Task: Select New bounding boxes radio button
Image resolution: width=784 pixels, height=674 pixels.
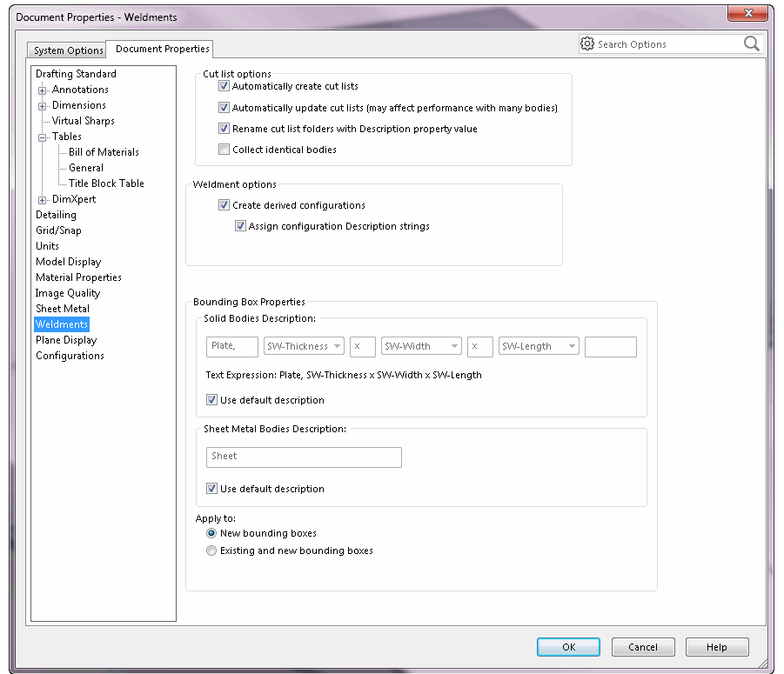Action: (x=211, y=533)
